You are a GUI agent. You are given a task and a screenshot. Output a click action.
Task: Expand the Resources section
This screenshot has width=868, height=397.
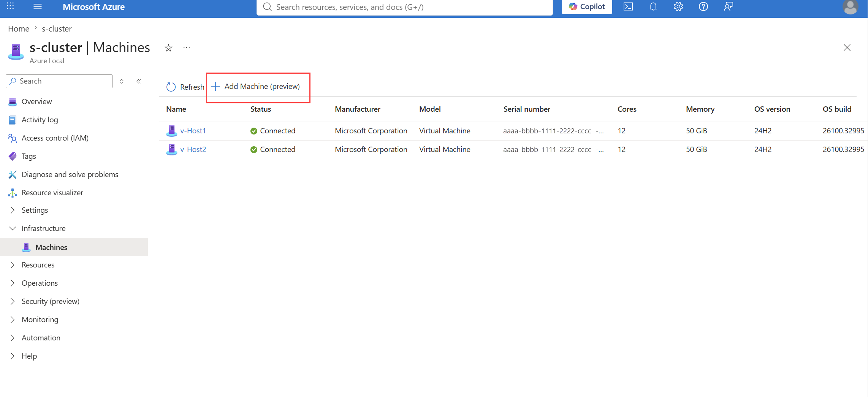coord(13,265)
